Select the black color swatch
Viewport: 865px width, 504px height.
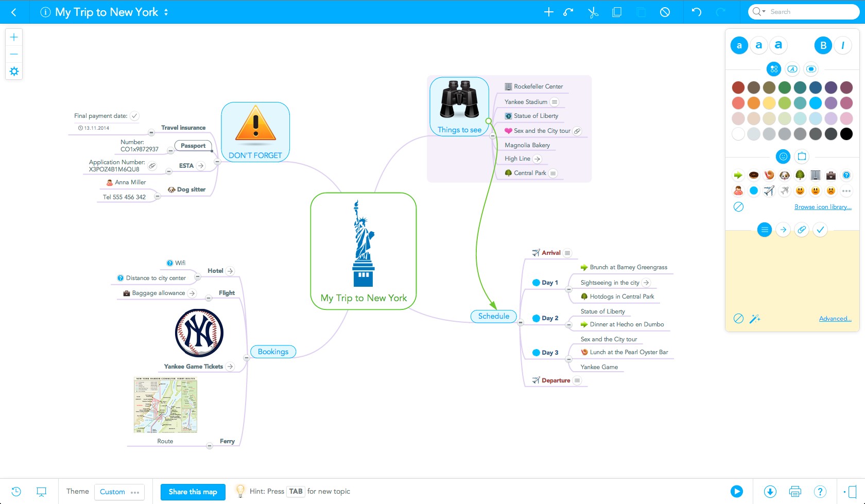846,134
